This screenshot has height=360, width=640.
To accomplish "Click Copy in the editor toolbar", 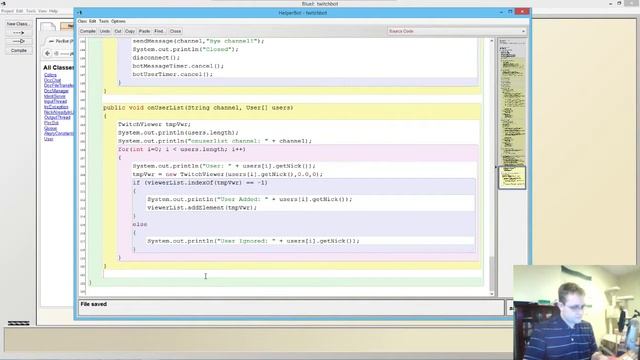I will coord(130,31).
